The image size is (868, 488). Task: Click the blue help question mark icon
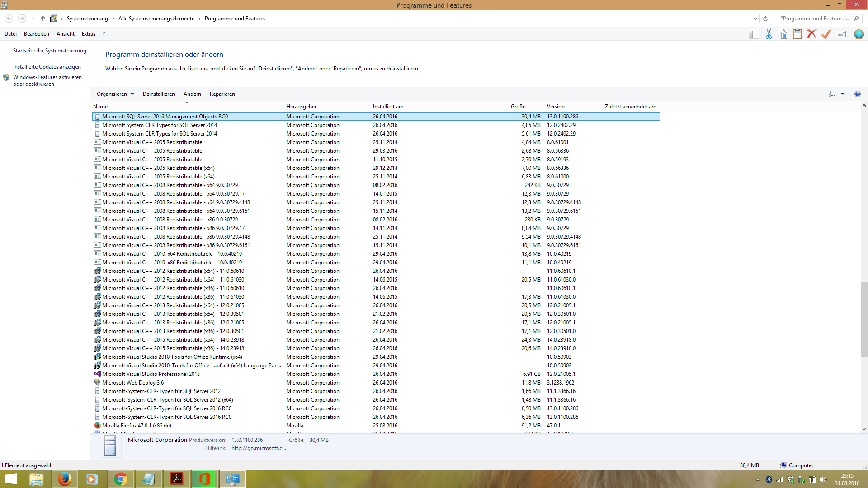[857, 94]
